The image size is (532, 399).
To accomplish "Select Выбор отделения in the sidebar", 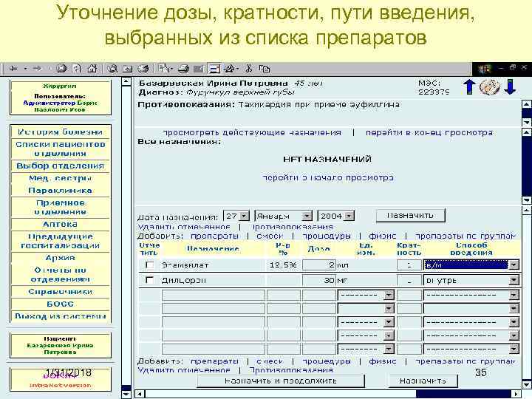I will 61,166.
